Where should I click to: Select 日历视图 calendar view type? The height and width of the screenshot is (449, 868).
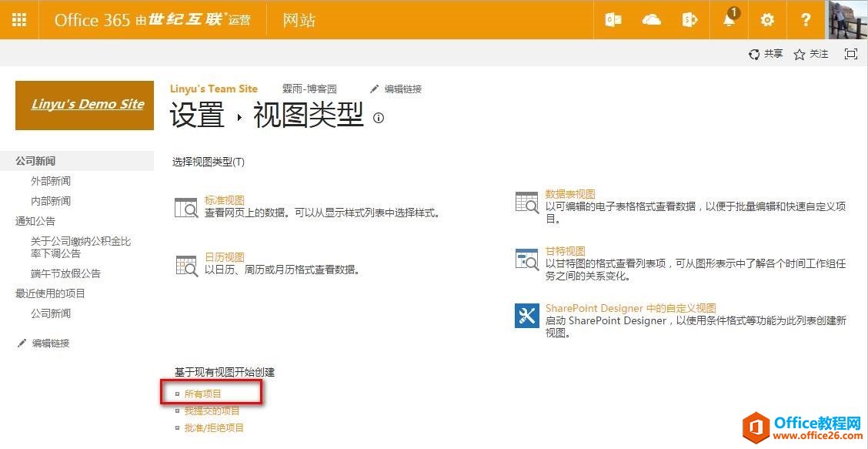click(224, 257)
